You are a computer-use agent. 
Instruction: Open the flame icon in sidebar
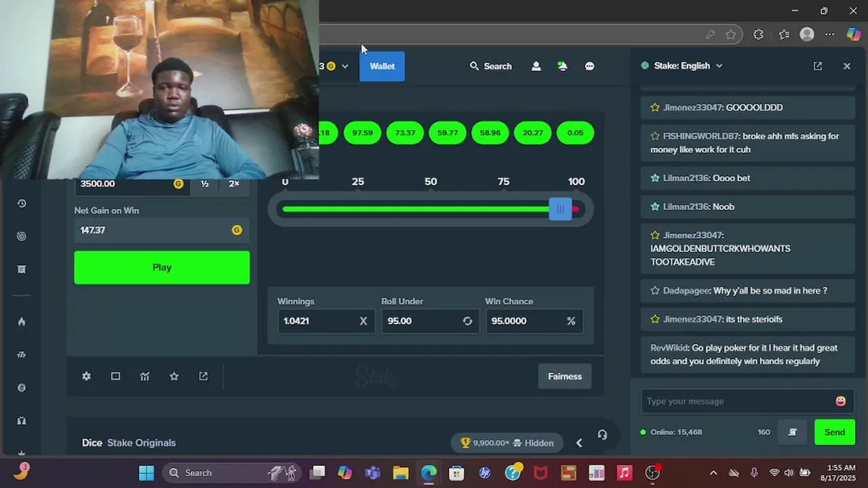pos(22,321)
